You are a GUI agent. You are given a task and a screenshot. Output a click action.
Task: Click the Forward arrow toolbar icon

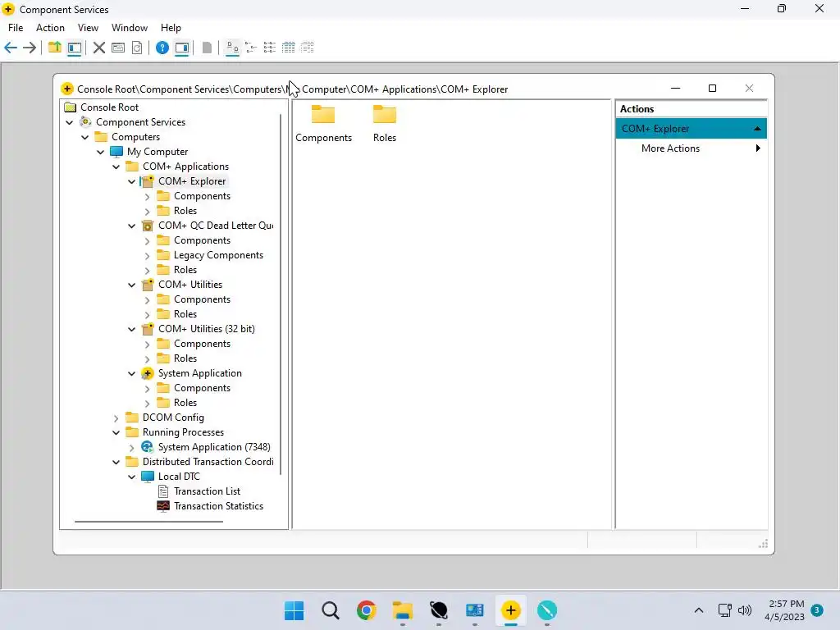click(x=30, y=48)
